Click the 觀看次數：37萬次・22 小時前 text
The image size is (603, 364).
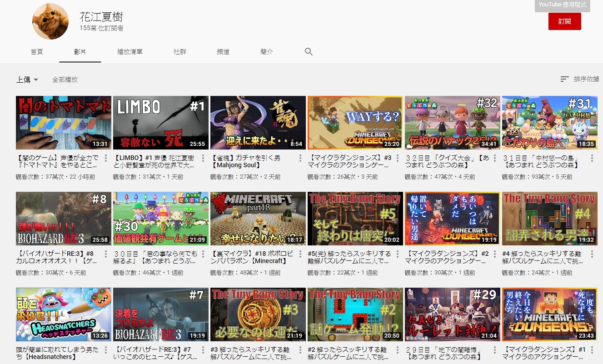pos(55,177)
